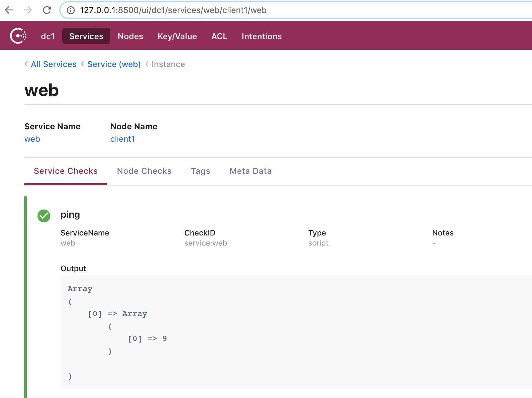Click the CheckID column label
The height and width of the screenshot is (398, 532).
(x=200, y=233)
